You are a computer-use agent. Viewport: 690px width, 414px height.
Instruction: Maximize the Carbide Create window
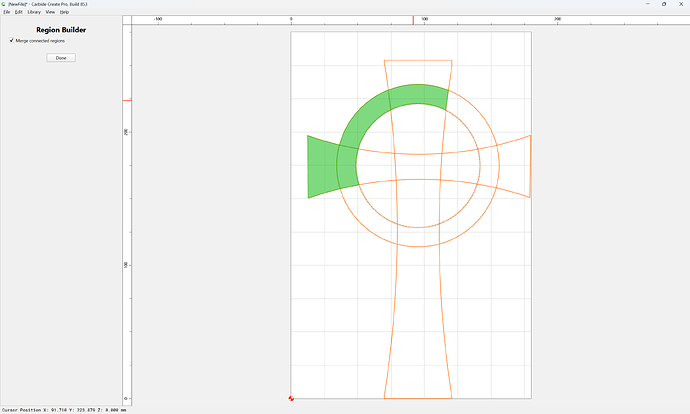point(664,4)
